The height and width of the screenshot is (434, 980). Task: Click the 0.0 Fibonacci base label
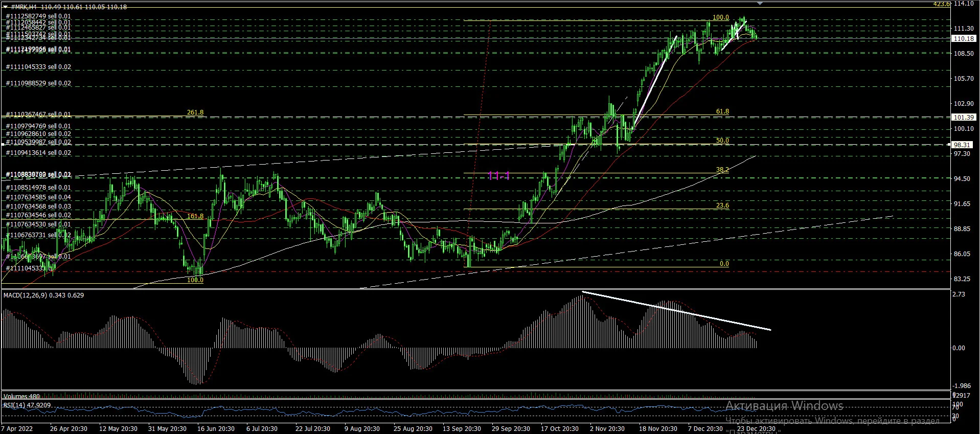point(724,264)
